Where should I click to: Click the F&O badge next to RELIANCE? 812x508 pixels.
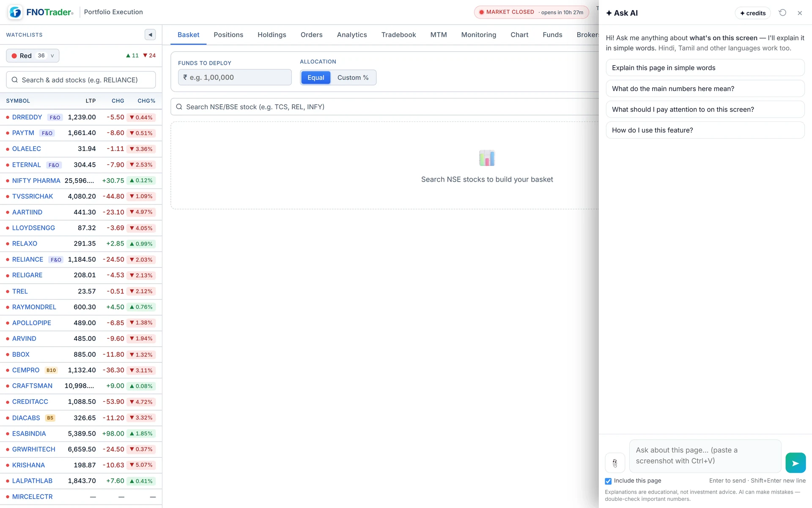click(56, 260)
